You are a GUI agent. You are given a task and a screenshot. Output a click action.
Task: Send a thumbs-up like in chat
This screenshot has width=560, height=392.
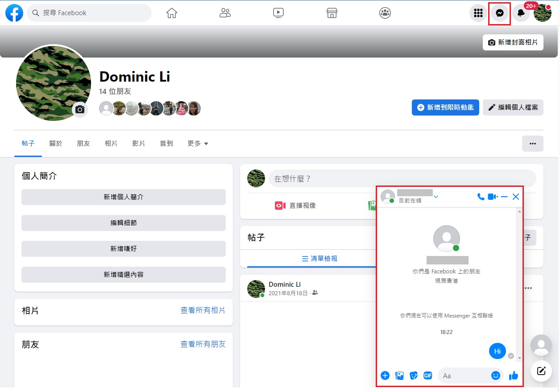[514, 375]
